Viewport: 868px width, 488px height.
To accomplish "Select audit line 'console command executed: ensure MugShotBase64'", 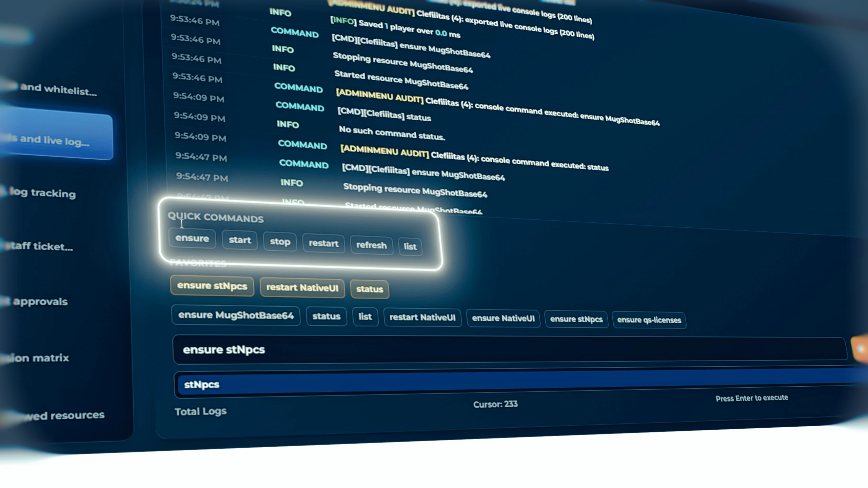I will 498,106.
